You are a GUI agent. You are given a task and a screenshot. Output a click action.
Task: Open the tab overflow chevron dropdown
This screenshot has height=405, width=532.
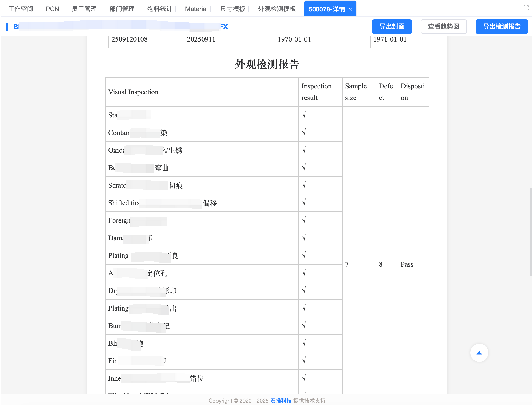(509, 8)
